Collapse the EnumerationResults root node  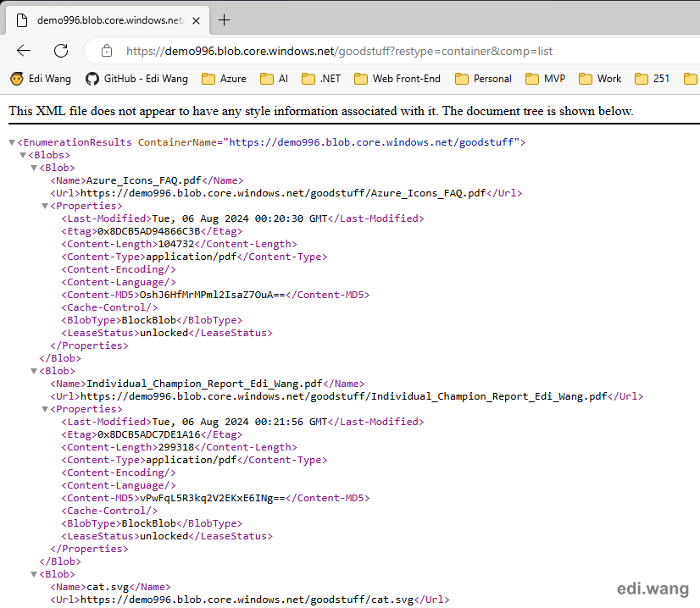[x=12, y=142]
